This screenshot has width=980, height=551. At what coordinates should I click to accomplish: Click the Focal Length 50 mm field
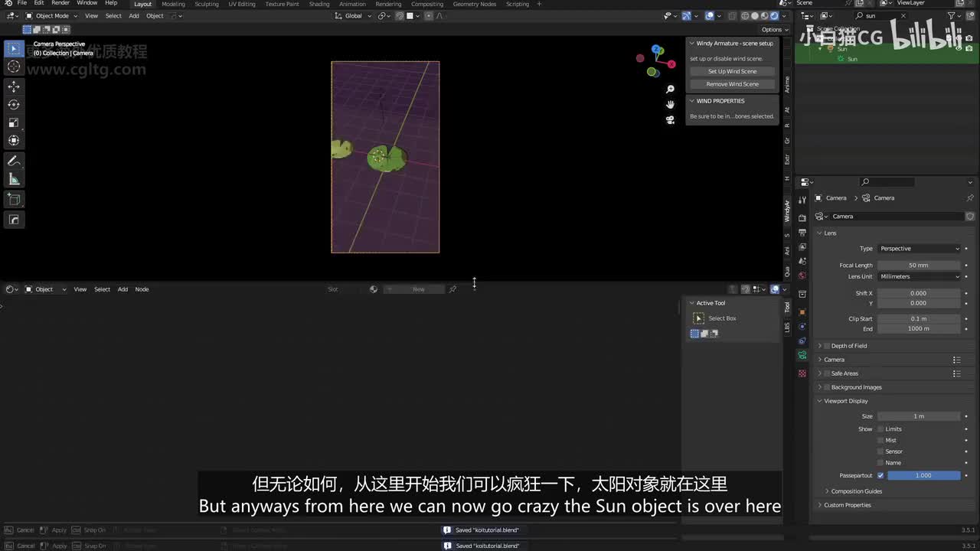coord(919,266)
